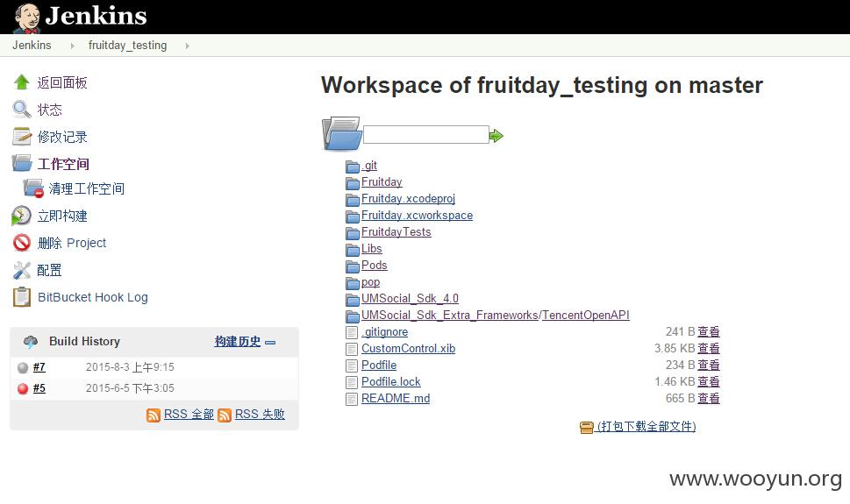Click the folder icon beside .git
Image resolution: width=850 pixels, height=504 pixels.
[353, 166]
